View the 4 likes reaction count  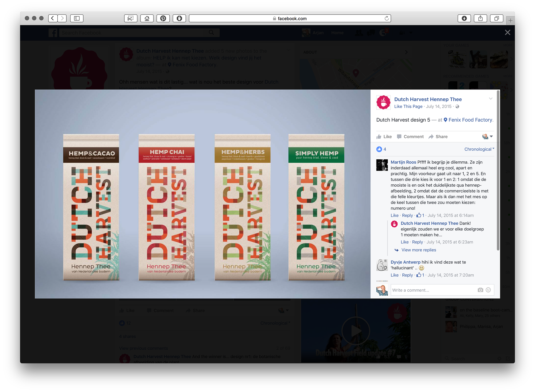pyautogui.click(x=381, y=149)
